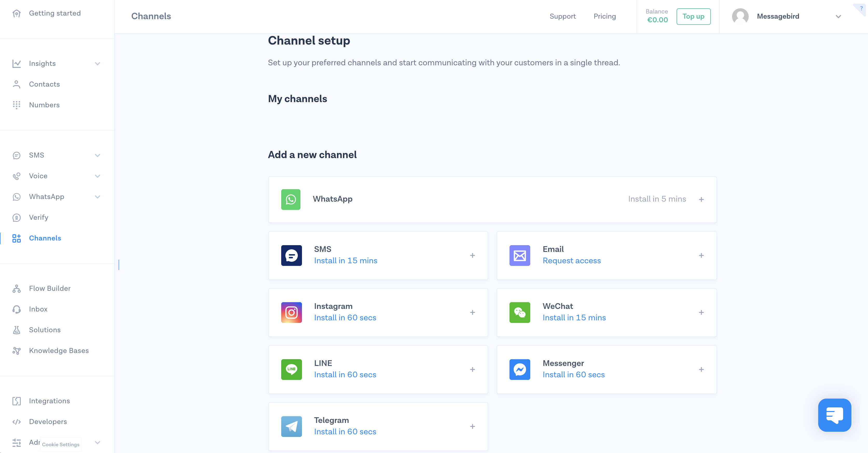Click the Instagram channel logo

(x=292, y=313)
